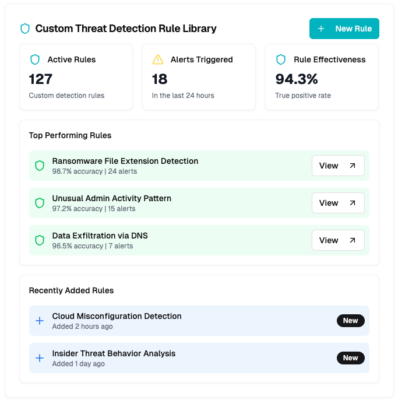Open the Alerts Triggered 18 count card
This screenshot has height=400, width=398.
tap(199, 77)
